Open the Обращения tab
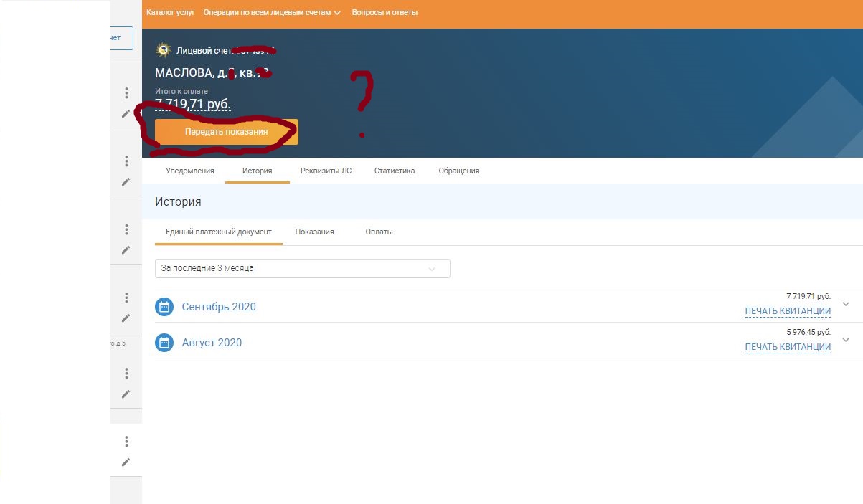The height and width of the screenshot is (504, 863). [459, 171]
